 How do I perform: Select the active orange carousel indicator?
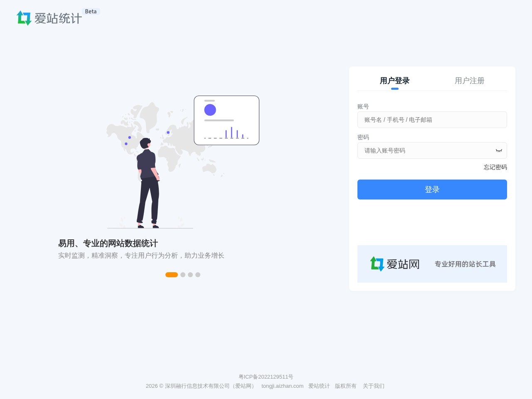click(x=172, y=275)
